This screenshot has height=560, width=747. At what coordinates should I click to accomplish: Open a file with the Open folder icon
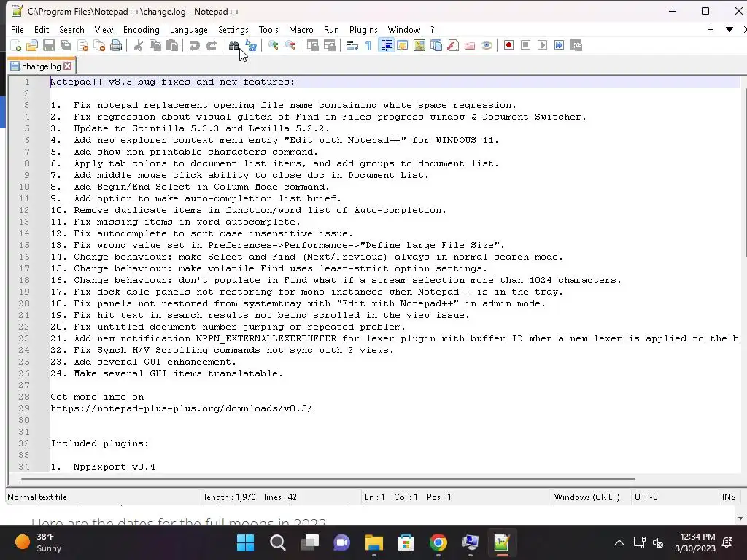32,46
